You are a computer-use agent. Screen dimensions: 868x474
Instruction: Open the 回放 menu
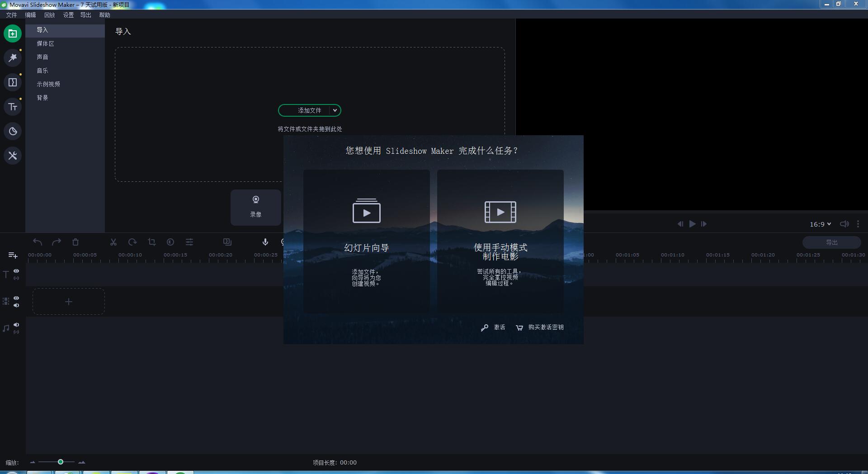49,15
